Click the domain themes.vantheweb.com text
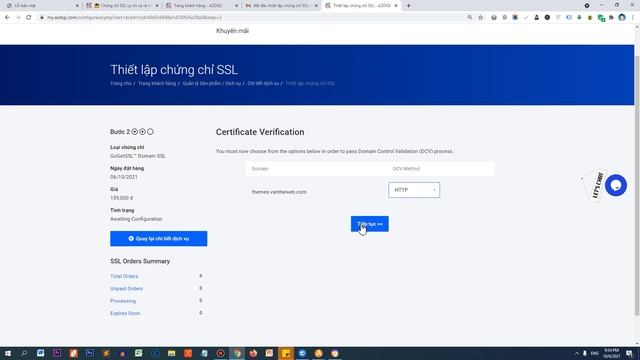Screen dimensions: 640x360 tap(279, 192)
